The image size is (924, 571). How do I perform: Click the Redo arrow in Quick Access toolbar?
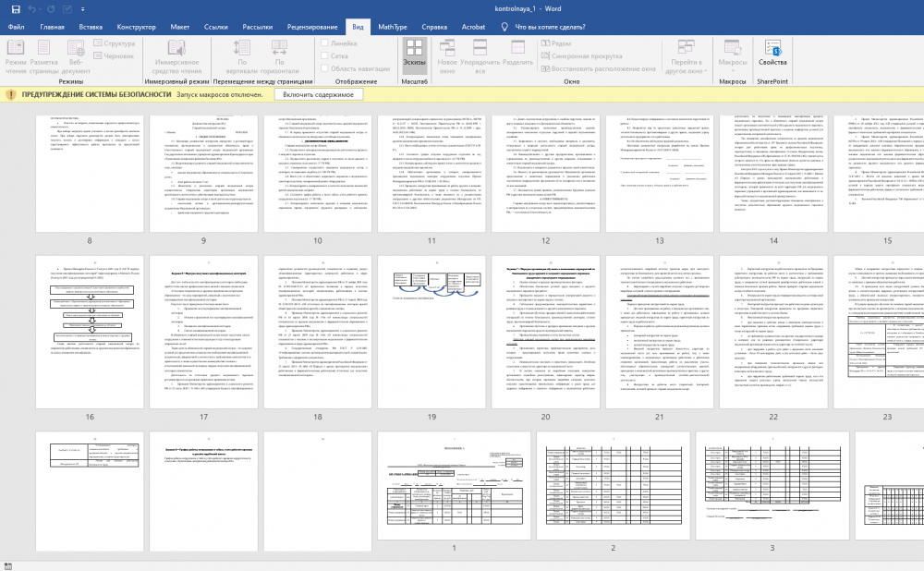pyautogui.click(x=51, y=9)
